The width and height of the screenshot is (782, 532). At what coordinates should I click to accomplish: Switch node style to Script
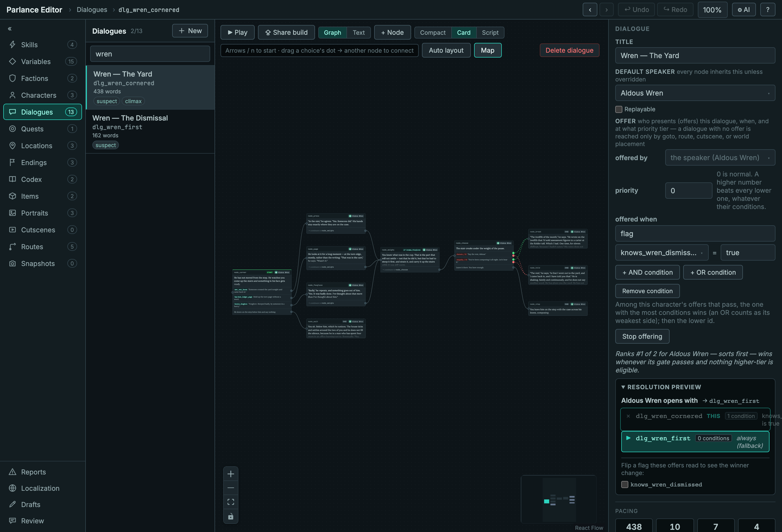[x=490, y=33]
